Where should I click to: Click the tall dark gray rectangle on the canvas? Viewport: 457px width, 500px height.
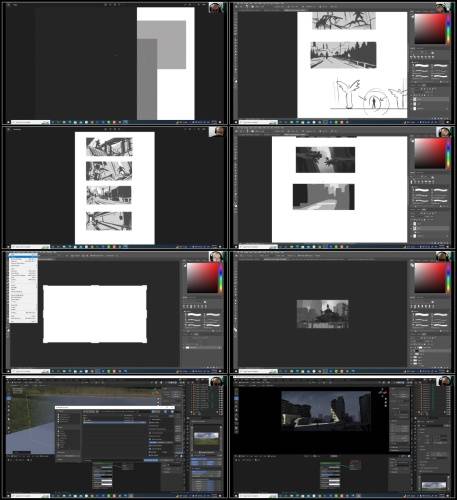tap(147, 79)
